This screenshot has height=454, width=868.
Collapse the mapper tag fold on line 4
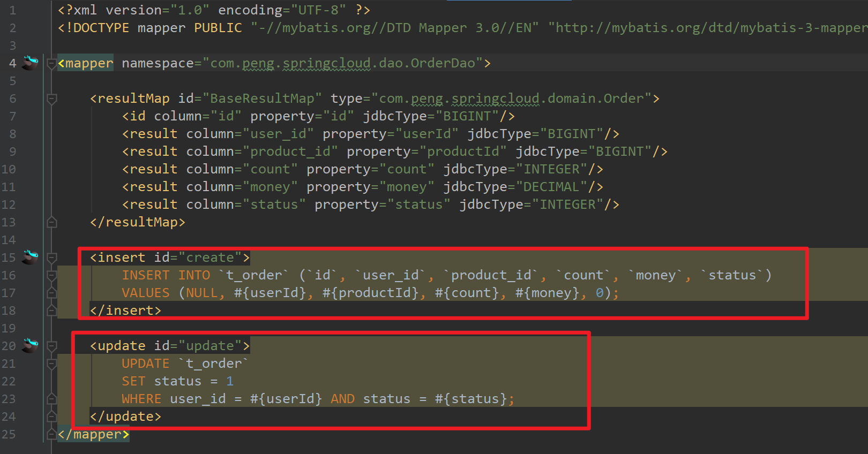(x=52, y=64)
